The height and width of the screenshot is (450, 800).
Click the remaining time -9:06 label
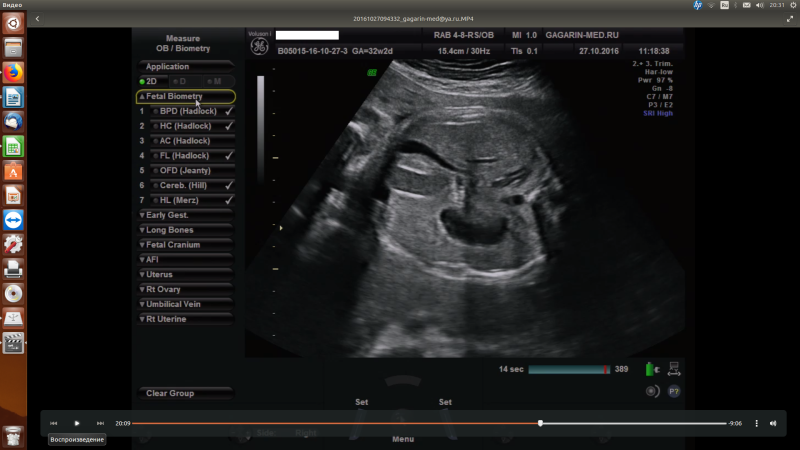click(x=735, y=423)
